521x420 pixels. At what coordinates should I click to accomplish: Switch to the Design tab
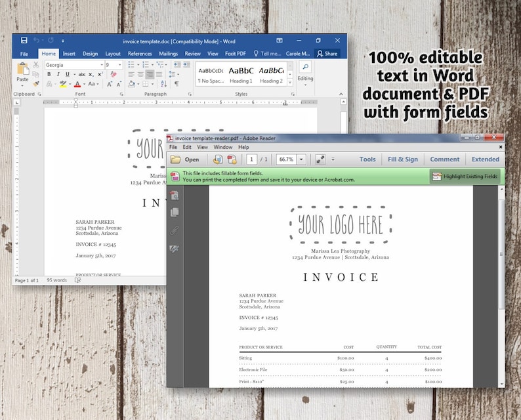pyautogui.click(x=90, y=54)
